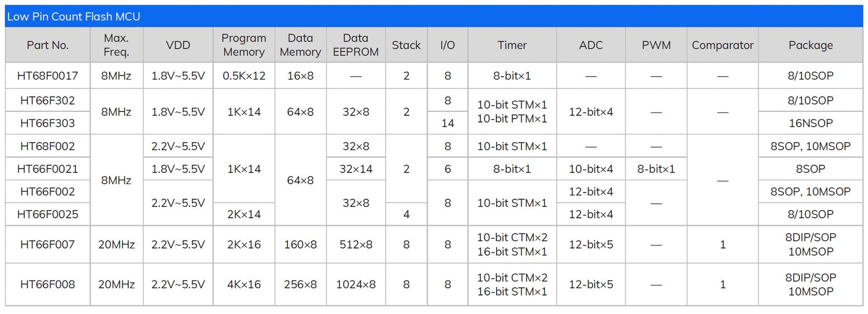Open the HT66F007 part link
This screenshot has height=314, width=868.
48,245
